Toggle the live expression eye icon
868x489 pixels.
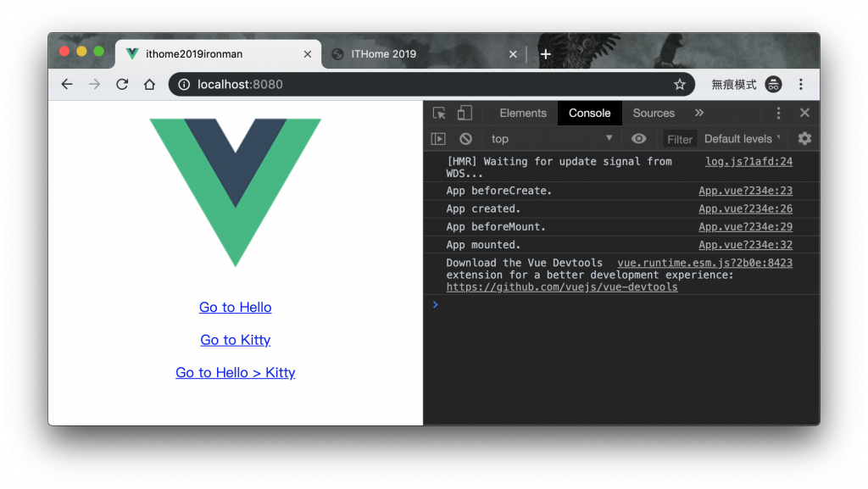[x=639, y=139]
